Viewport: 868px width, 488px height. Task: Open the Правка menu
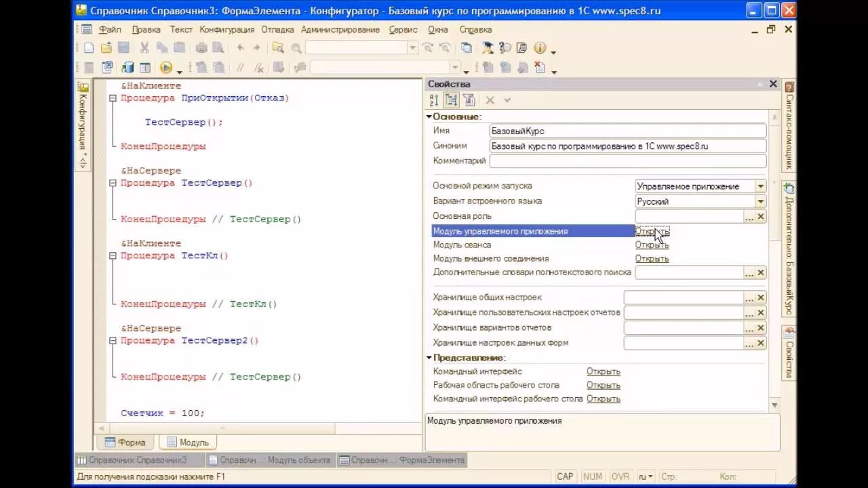(x=146, y=29)
